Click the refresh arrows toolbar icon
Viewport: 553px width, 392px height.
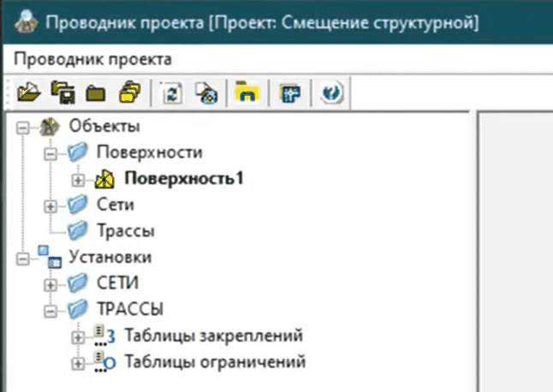click(x=169, y=92)
